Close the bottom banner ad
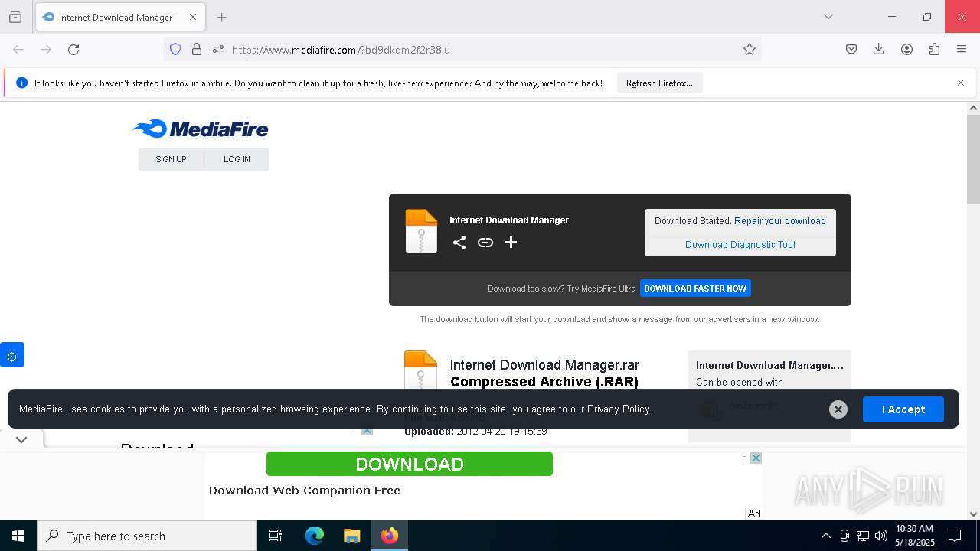 [x=756, y=458]
